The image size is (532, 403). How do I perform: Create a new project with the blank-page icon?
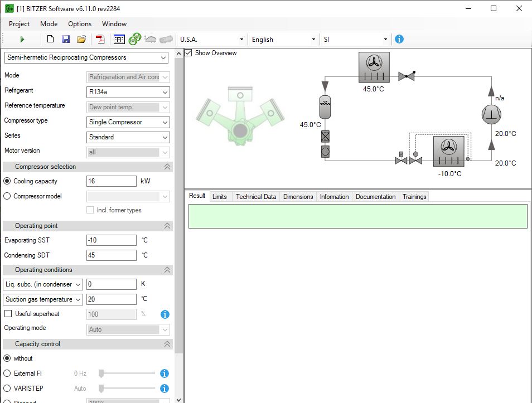coord(50,39)
